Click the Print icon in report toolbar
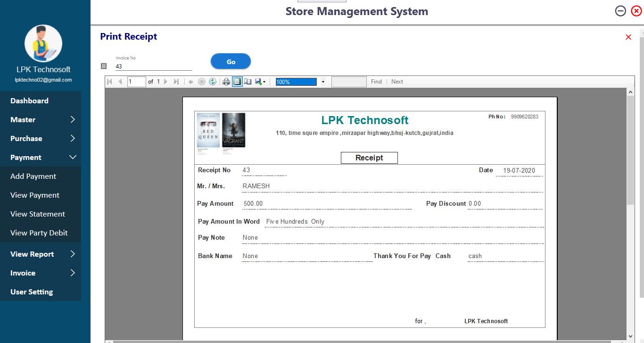The width and height of the screenshot is (644, 343). click(226, 82)
